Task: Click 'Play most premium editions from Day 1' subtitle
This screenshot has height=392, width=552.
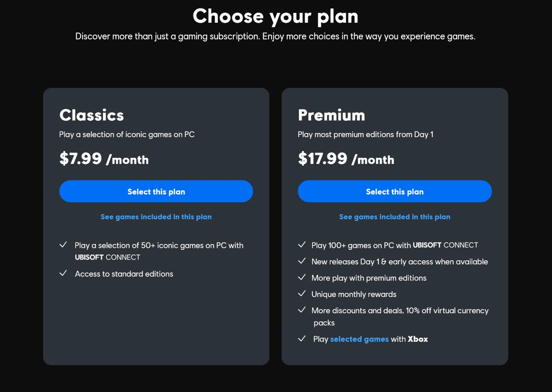Action: pos(365,134)
